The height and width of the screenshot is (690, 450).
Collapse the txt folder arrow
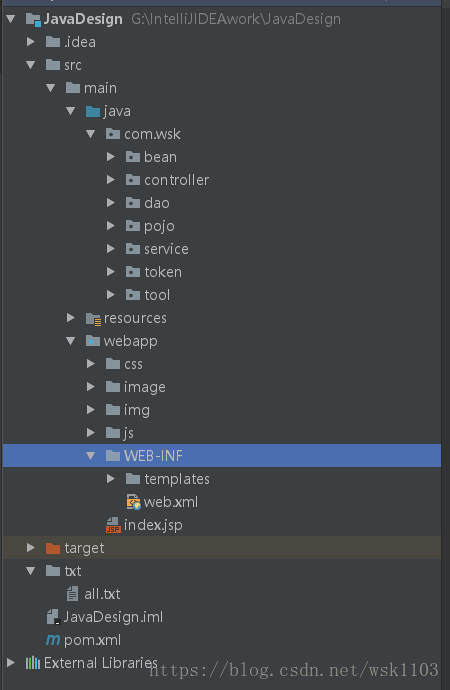31,571
